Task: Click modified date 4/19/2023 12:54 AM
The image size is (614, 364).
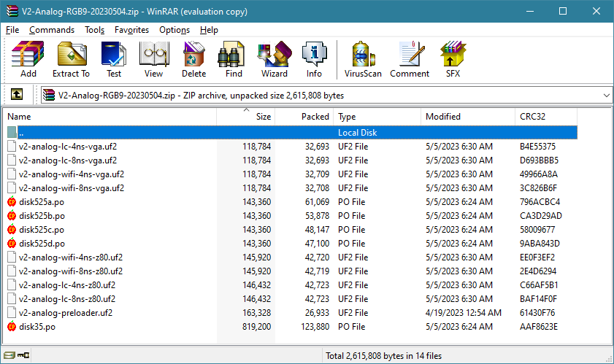Action: point(464,313)
